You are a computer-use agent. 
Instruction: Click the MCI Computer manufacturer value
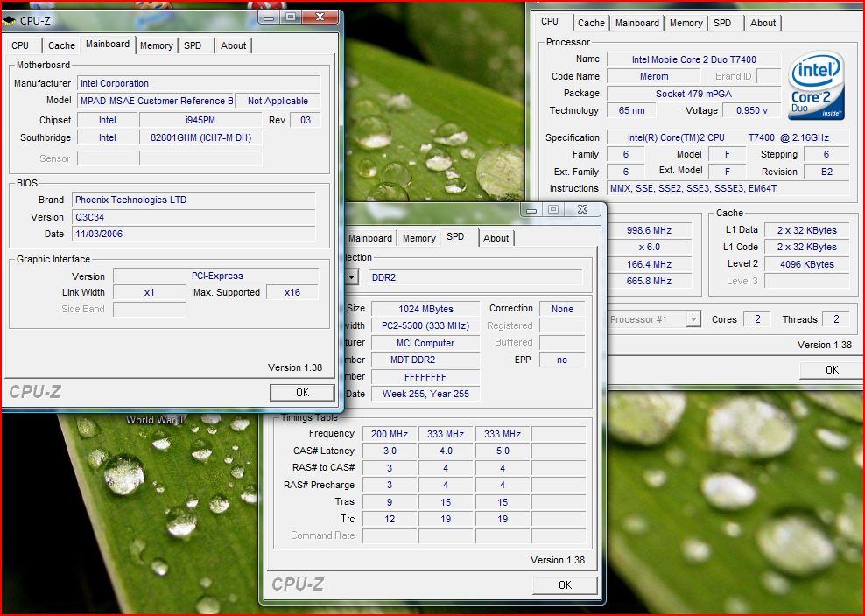click(x=425, y=343)
